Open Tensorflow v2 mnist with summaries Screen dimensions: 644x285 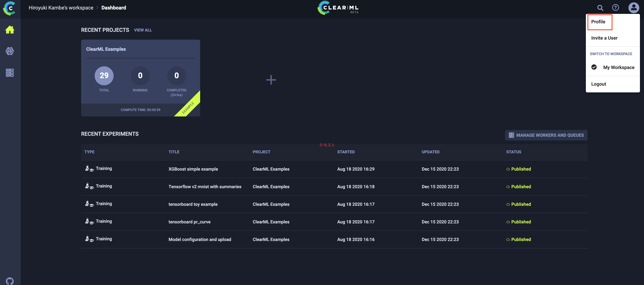click(205, 187)
